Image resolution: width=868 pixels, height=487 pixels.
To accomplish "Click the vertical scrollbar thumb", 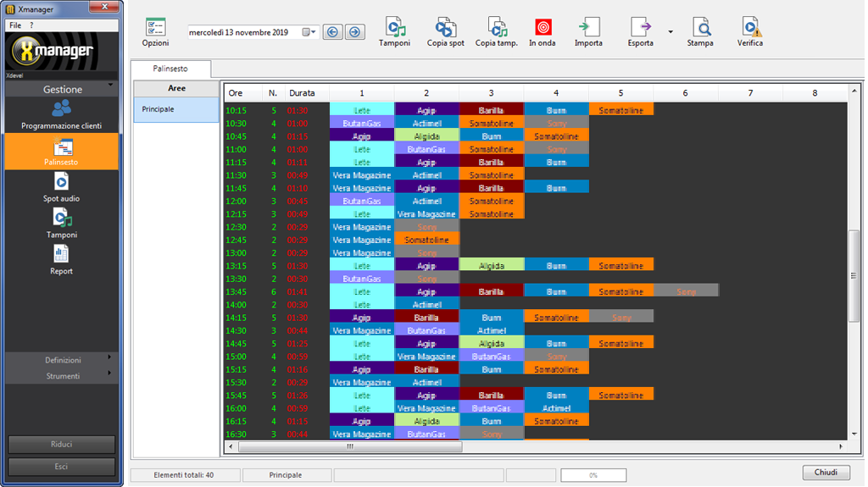I will pyautogui.click(x=854, y=275).
